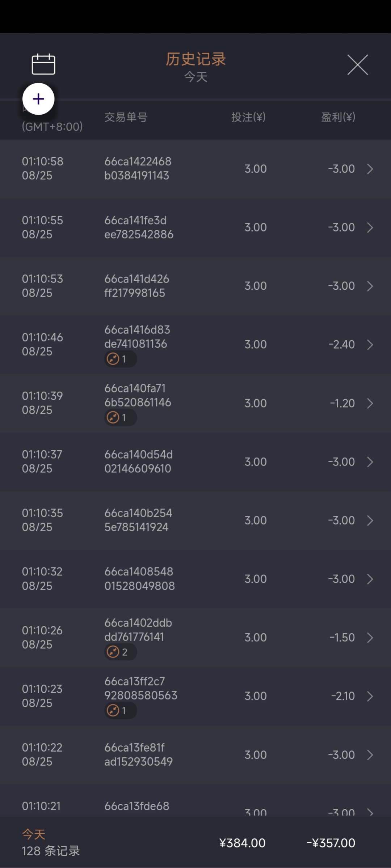
Task: Expand chevron for the 01:10:55 record
Action: pos(370,227)
